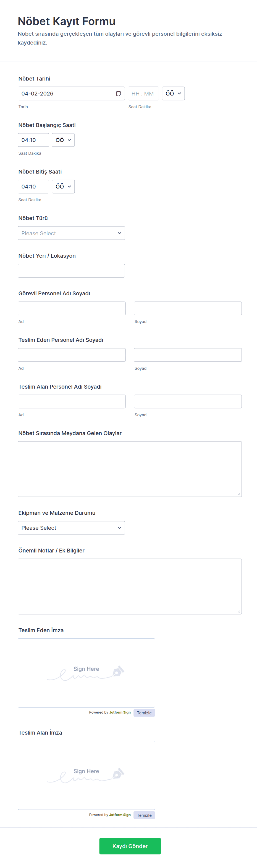Click the Nöbet Sırasında Meydana Gelen Olaylar textarea
This screenshot has height=868, width=257.
click(130, 469)
